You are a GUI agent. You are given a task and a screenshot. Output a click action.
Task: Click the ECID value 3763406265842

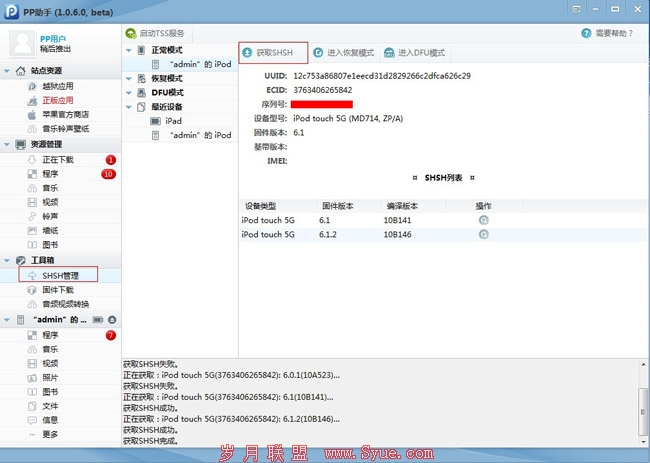coord(323,90)
